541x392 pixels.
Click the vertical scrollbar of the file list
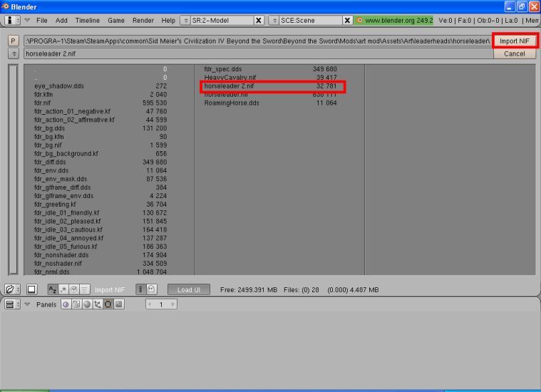13,169
